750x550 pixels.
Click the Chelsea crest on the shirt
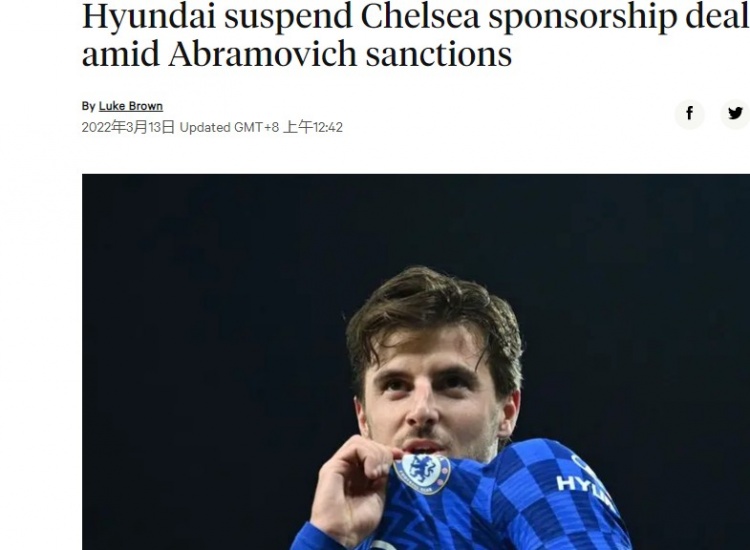pyautogui.click(x=421, y=473)
